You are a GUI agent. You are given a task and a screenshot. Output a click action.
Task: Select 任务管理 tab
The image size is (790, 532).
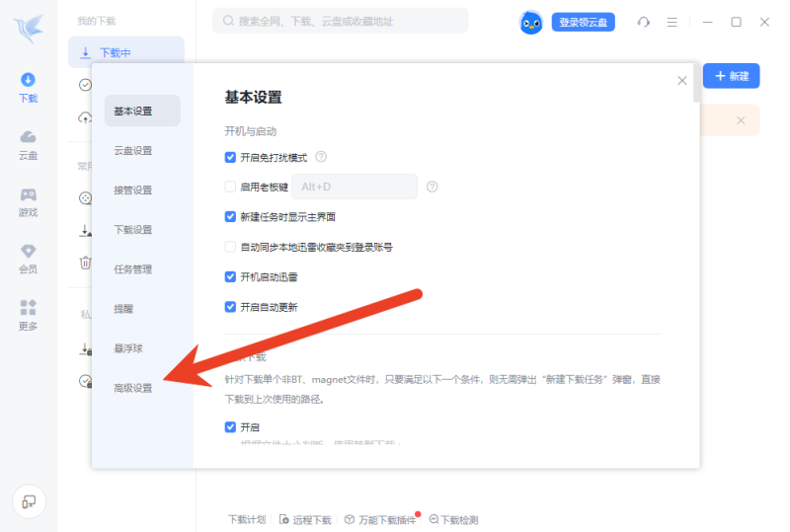tap(133, 269)
